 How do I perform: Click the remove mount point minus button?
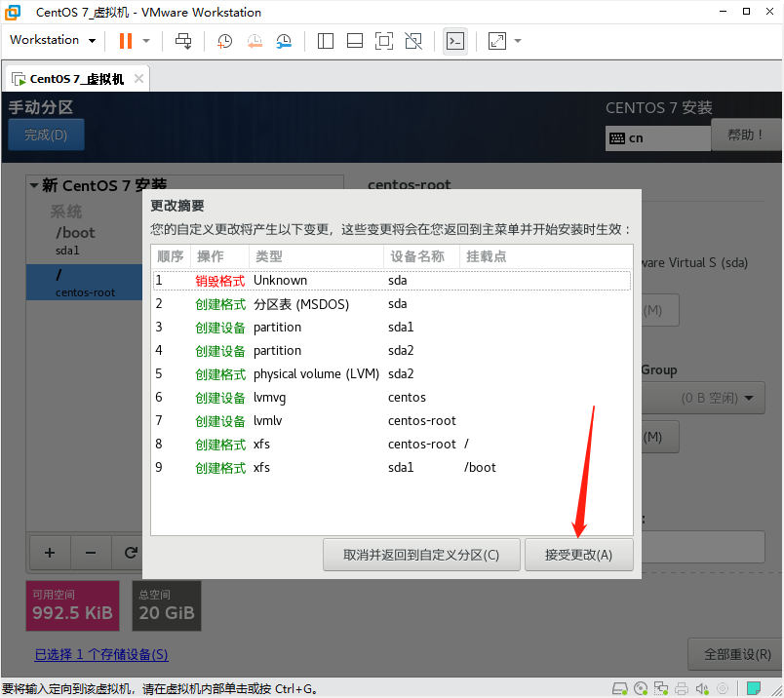[91, 553]
